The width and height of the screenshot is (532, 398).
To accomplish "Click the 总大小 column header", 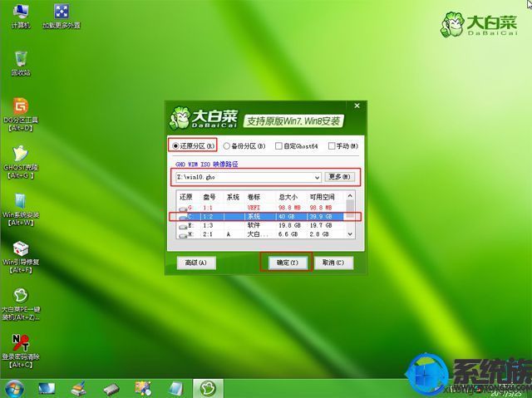I will coord(288,197).
